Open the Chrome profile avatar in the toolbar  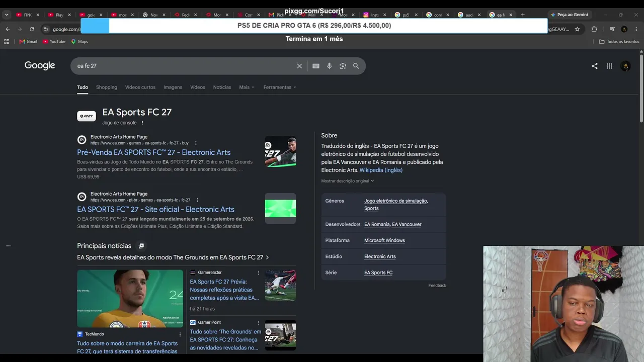624,29
